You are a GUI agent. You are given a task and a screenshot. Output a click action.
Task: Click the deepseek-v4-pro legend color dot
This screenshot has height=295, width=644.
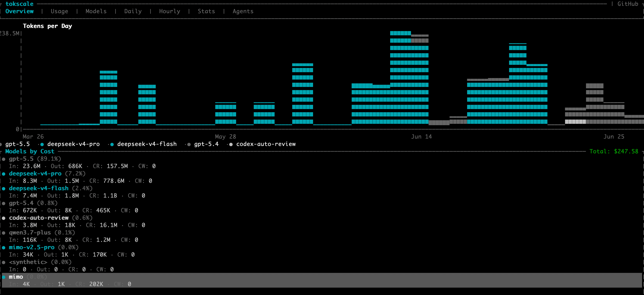coord(42,144)
